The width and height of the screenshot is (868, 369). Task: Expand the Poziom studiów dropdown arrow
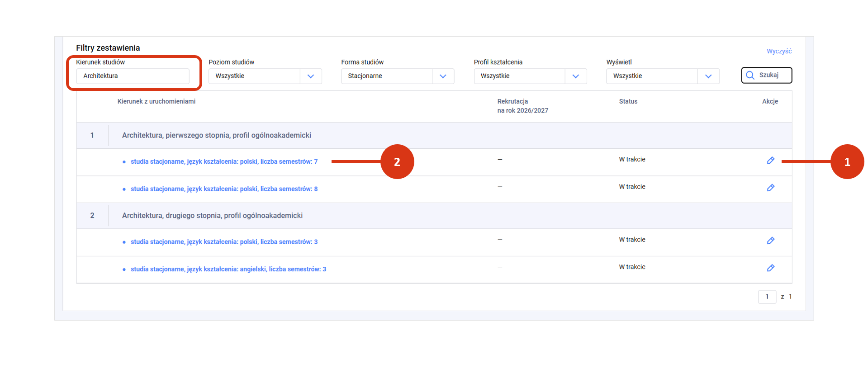[x=310, y=76]
